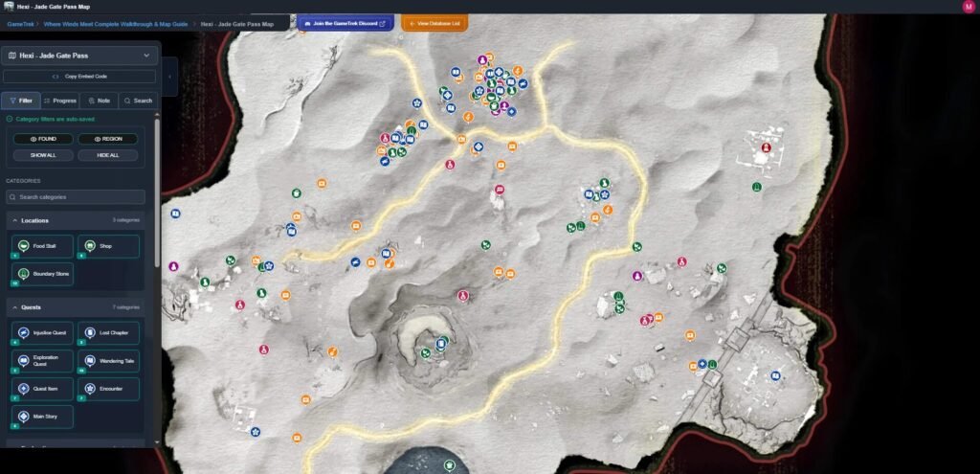Click the View Database List button
This screenshot has width=980, height=474.
pos(434,23)
